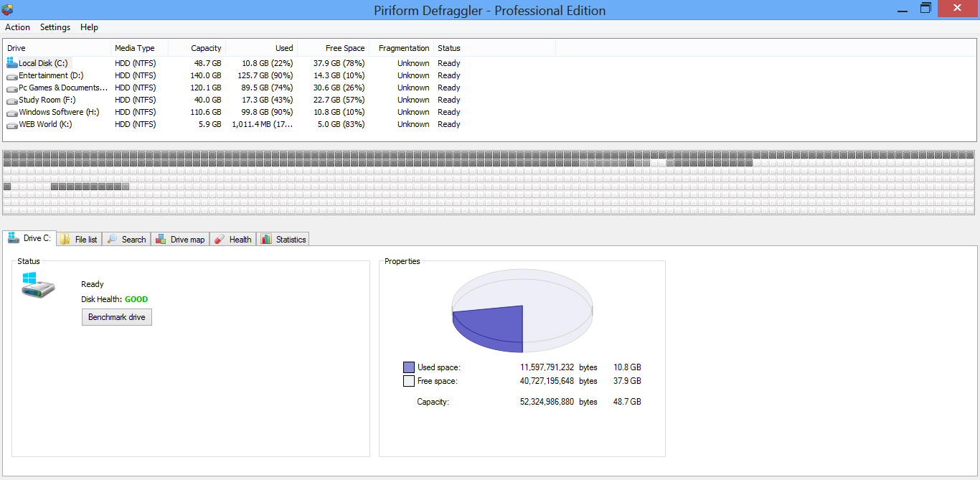Sort drives by the Capacity column header
The width and height of the screenshot is (980, 480).
207,48
